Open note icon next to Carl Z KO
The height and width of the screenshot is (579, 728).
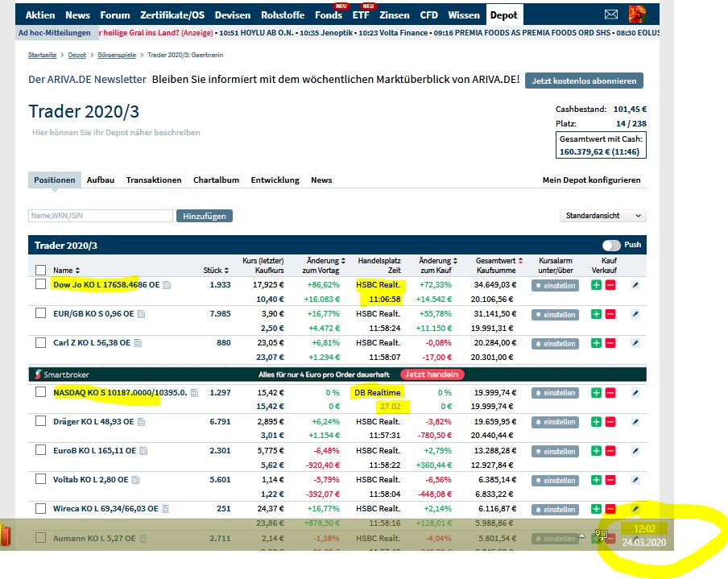pyautogui.click(x=138, y=343)
